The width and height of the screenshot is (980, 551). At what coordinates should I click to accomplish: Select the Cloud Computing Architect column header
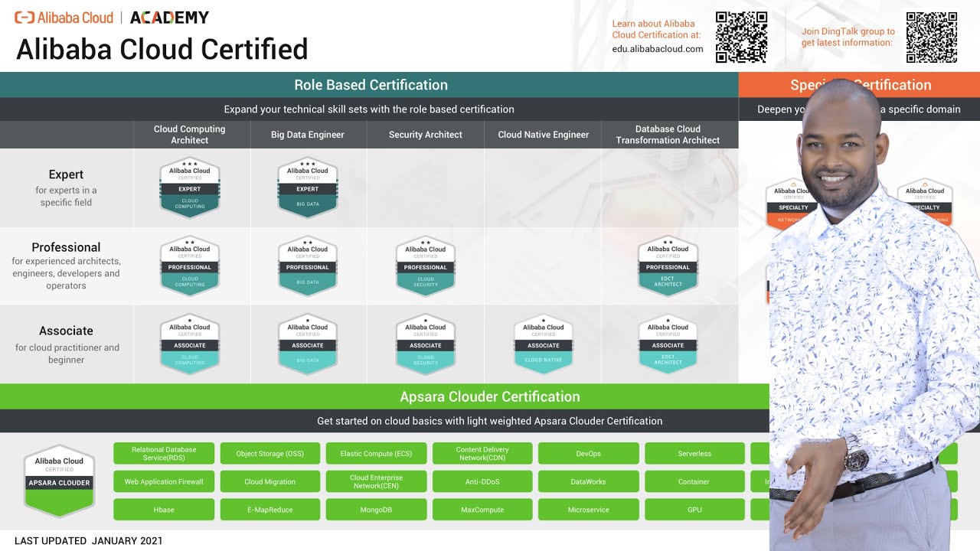coord(190,135)
